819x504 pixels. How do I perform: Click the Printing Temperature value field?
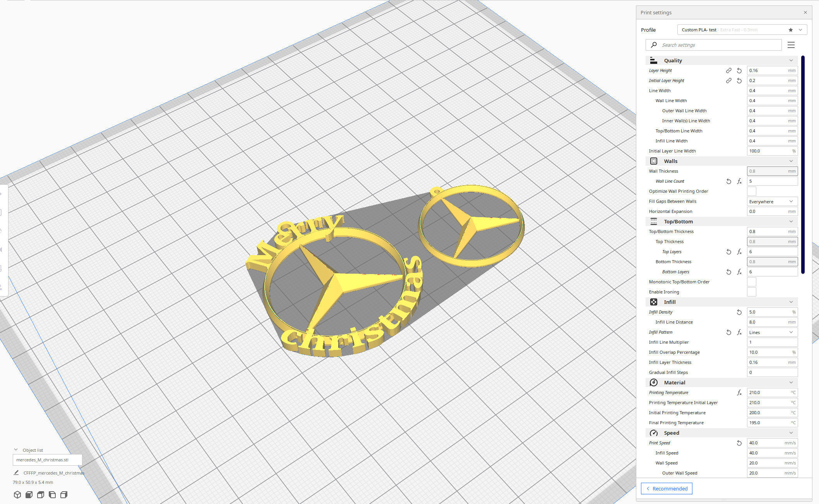pyautogui.click(x=772, y=393)
